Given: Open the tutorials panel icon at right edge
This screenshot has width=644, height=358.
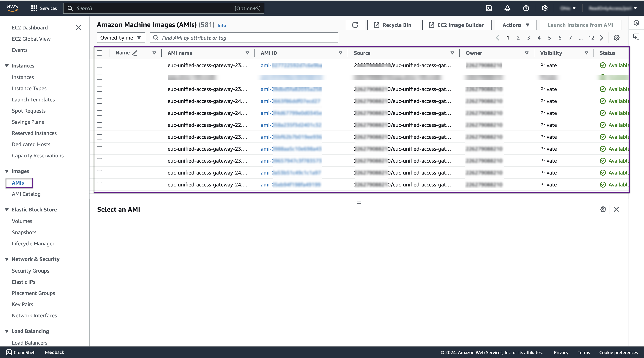Looking at the screenshot, I should click(636, 37).
